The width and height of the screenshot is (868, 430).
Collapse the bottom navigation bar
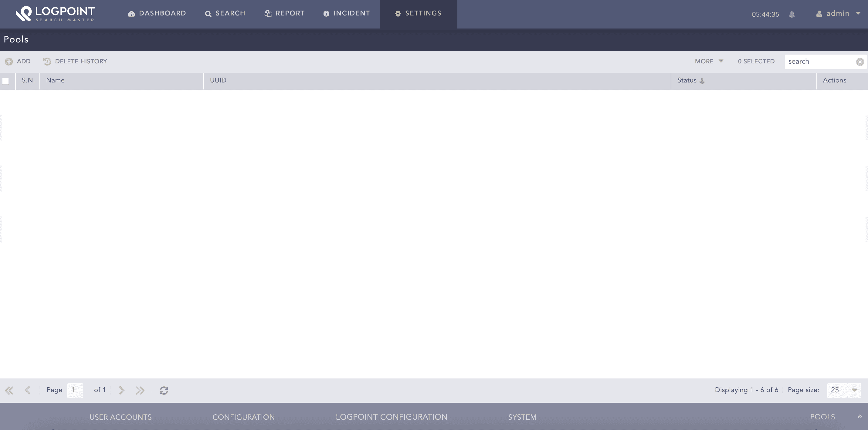pos(860,417)
